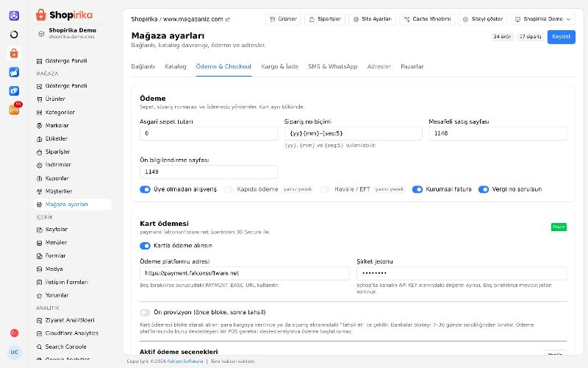Toggle Kartla ödeme alınsın switch
Image resolution: width=588 pixels, height=368 pixels.
pyautogui.click(x=145, y=246)
